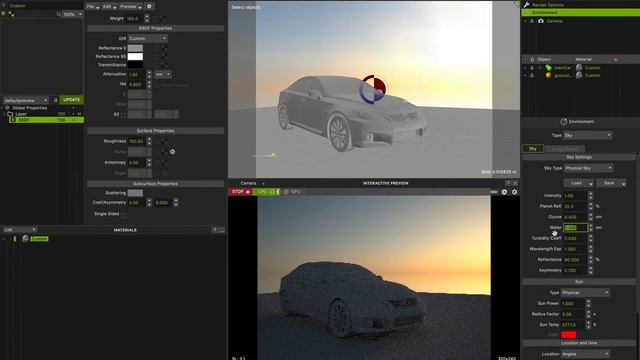
Task: Open the File menu in material editor
Action: pos(93,7)
